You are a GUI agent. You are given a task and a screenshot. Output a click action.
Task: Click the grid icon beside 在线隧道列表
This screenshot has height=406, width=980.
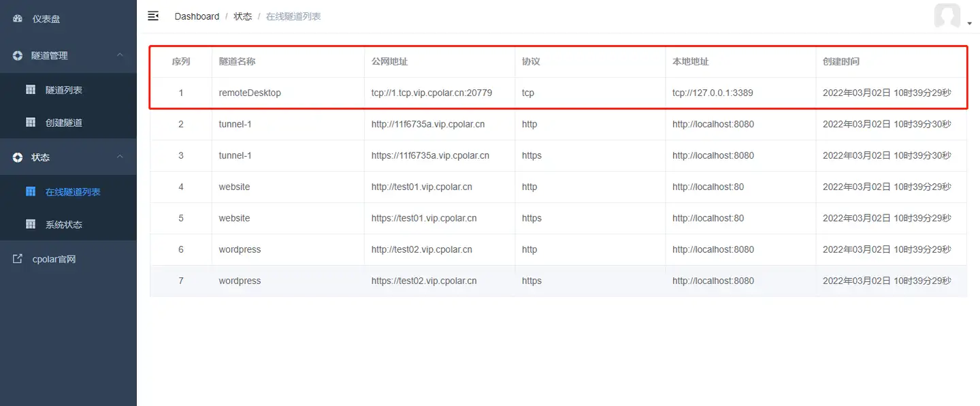click(31, 192)
